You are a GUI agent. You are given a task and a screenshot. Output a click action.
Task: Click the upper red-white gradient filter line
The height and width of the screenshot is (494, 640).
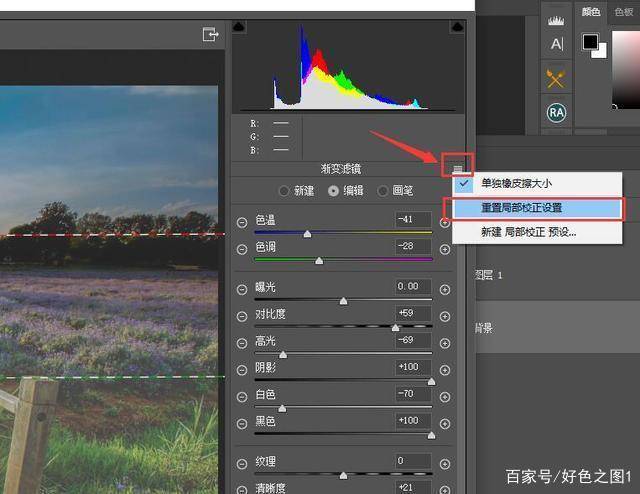(112, 235)
